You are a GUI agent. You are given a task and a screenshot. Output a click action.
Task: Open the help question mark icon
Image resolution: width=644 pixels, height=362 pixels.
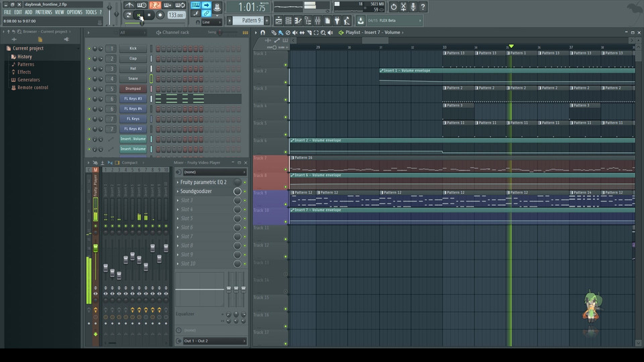tap(423, 7)
